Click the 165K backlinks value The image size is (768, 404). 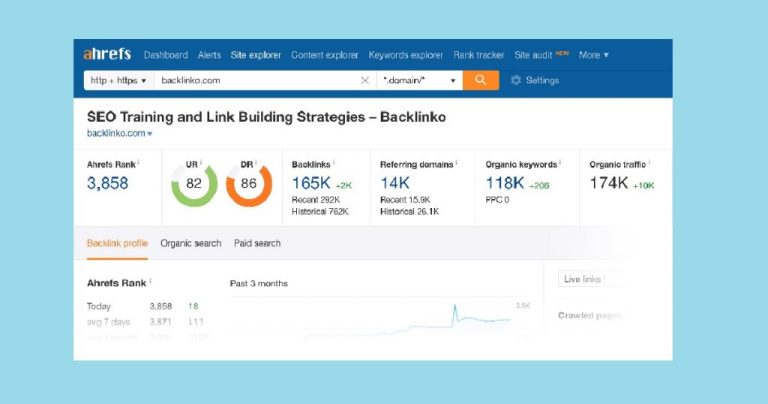point(311,183)
